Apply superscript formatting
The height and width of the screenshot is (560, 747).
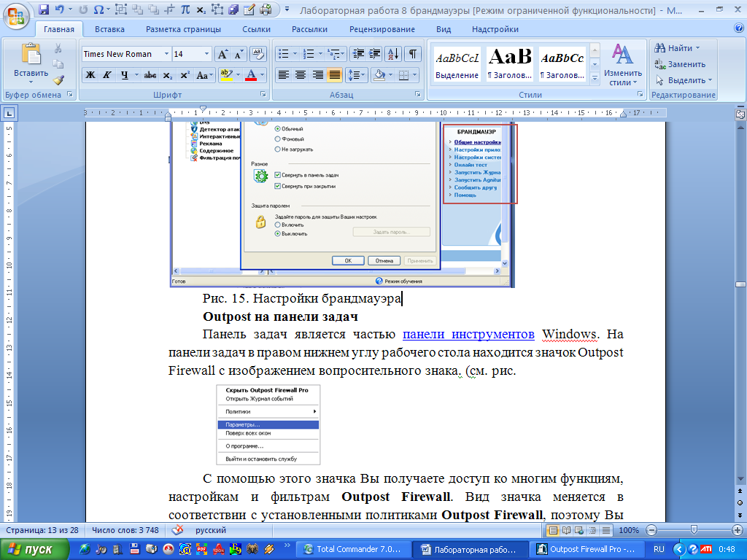(x=185, y=75)
